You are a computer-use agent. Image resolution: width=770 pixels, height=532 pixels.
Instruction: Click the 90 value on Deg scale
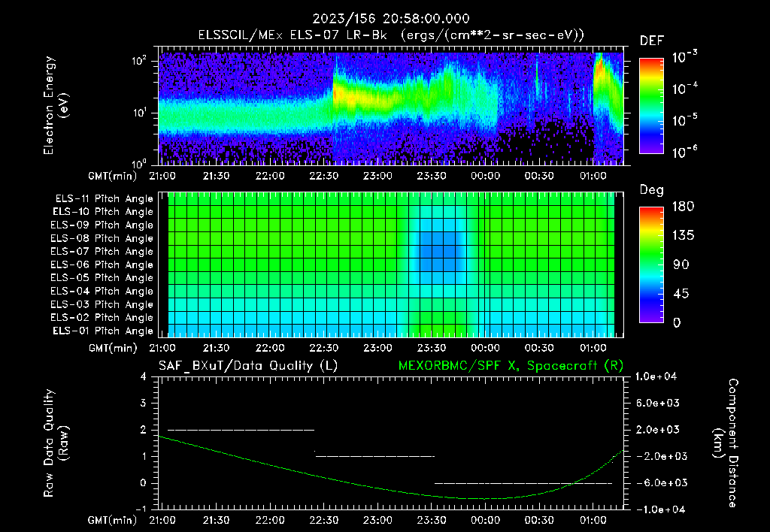[x=681, y=265]
